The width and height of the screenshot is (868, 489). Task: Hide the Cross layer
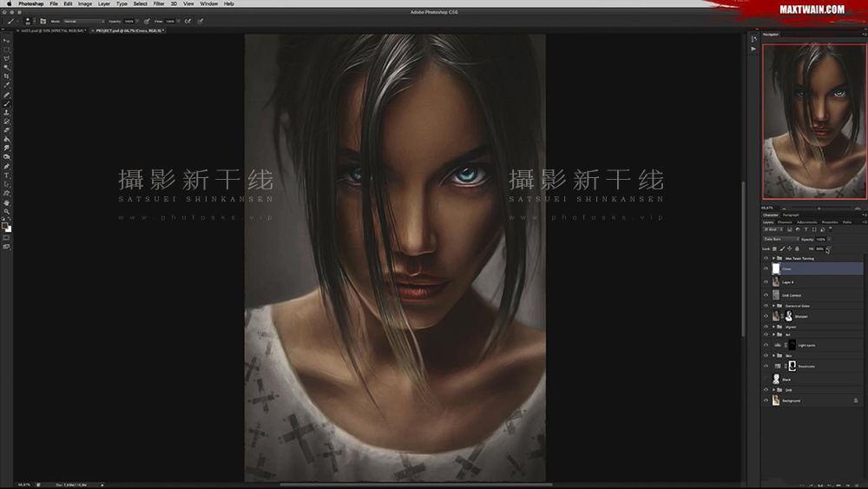pos(766,268)
